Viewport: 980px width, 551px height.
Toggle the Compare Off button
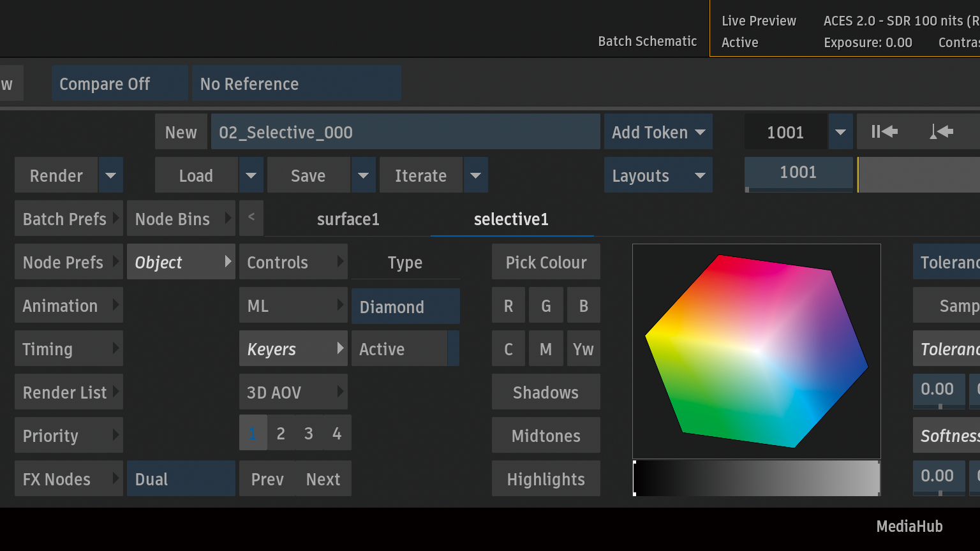tap(119, 84)
